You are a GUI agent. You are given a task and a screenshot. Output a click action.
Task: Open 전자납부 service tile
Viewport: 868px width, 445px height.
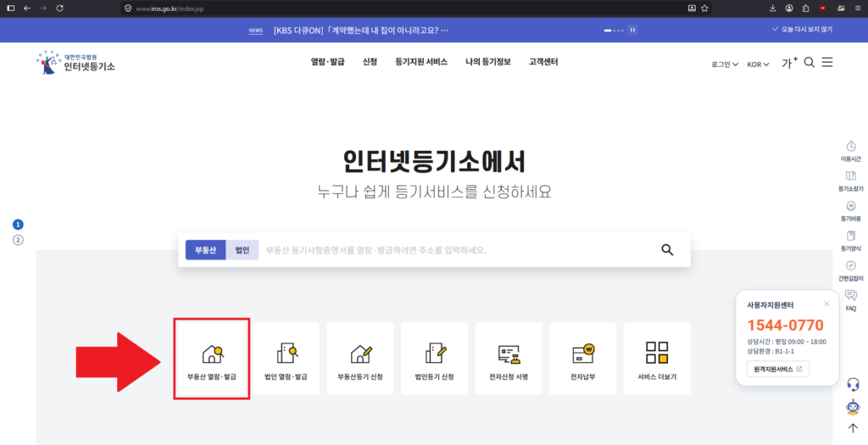pyautogui.click(x=582, y=359)
